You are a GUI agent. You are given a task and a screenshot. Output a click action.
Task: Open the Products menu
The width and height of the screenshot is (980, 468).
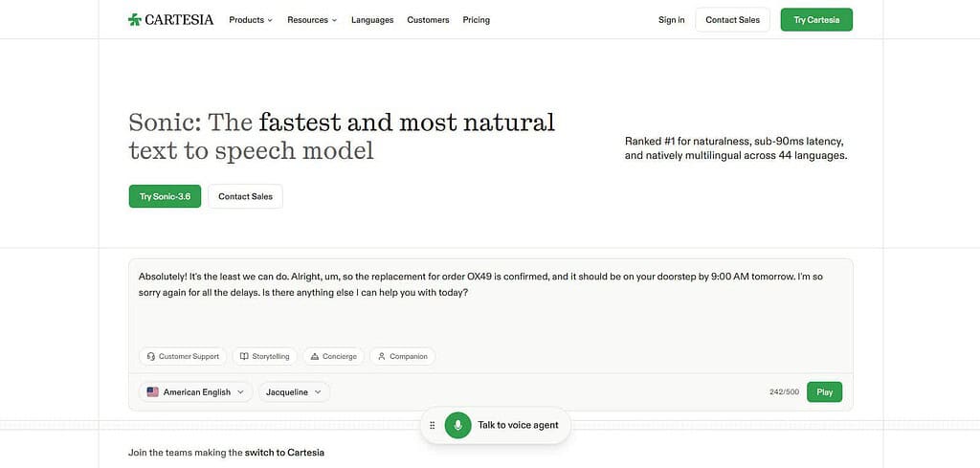click(251, 20)
